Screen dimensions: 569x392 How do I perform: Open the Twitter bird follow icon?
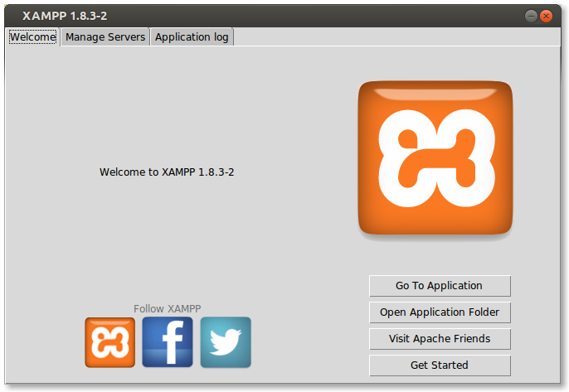[x=226, y=342]
